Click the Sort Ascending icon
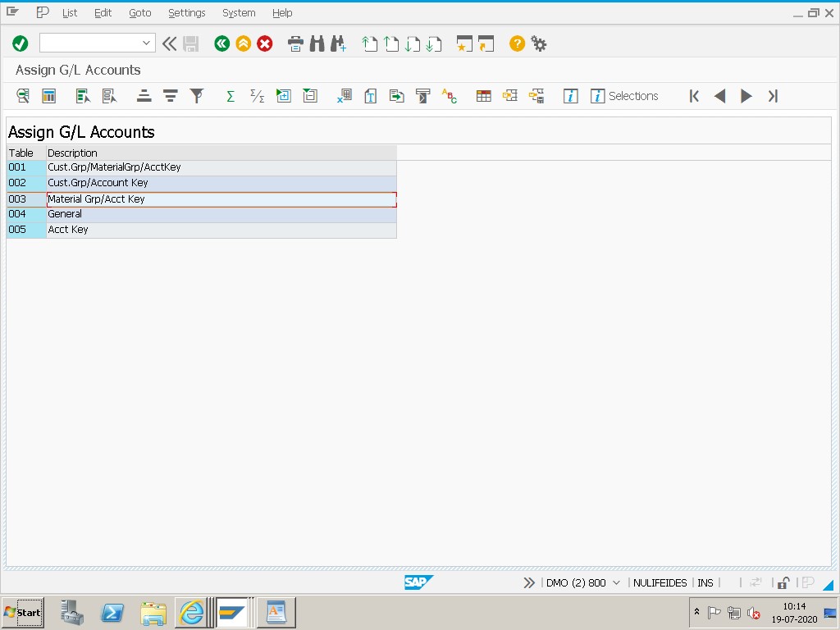The image size is (840, 630). coord(144,96)
